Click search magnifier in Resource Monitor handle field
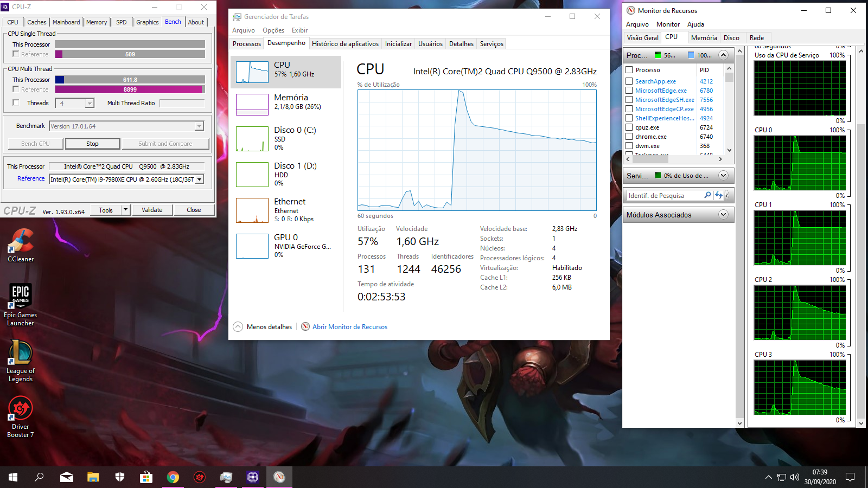Viewport: 868px width, 488px height. pyautogui.click(x=707, y=195)
